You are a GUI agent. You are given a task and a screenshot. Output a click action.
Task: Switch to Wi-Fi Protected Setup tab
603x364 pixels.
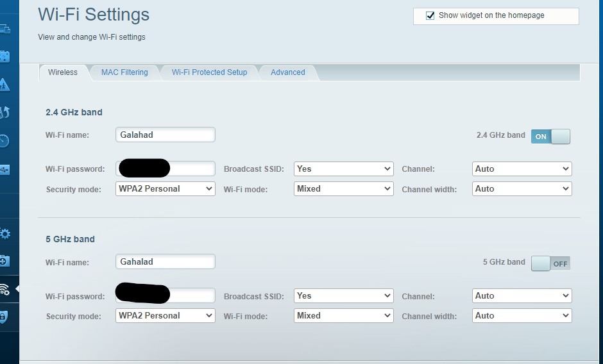tap(209, 72)
